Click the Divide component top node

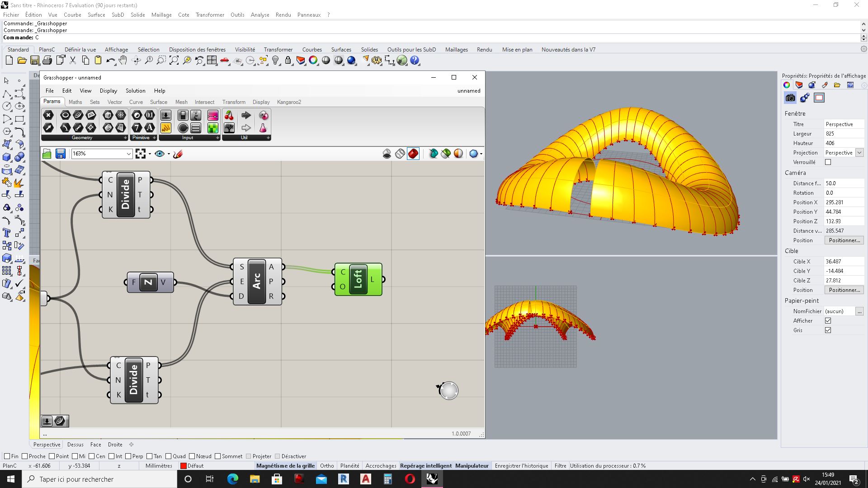(x=126, y=195)
